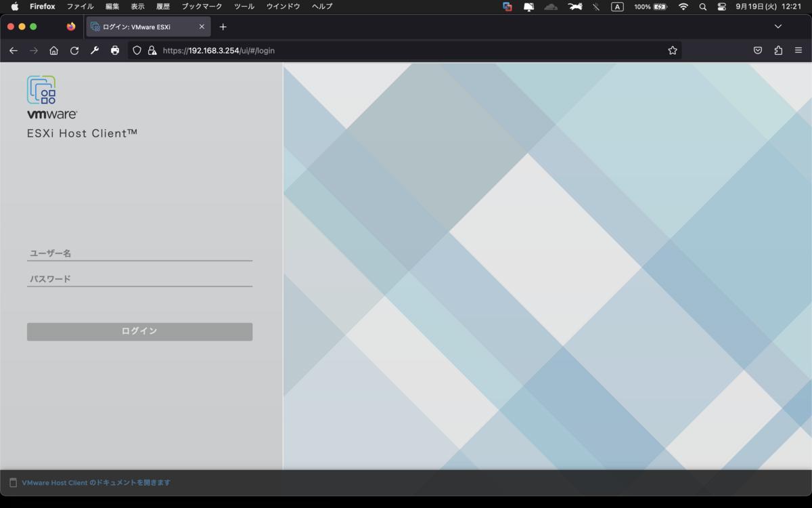Click the cloud icon in menu bar

551,7
